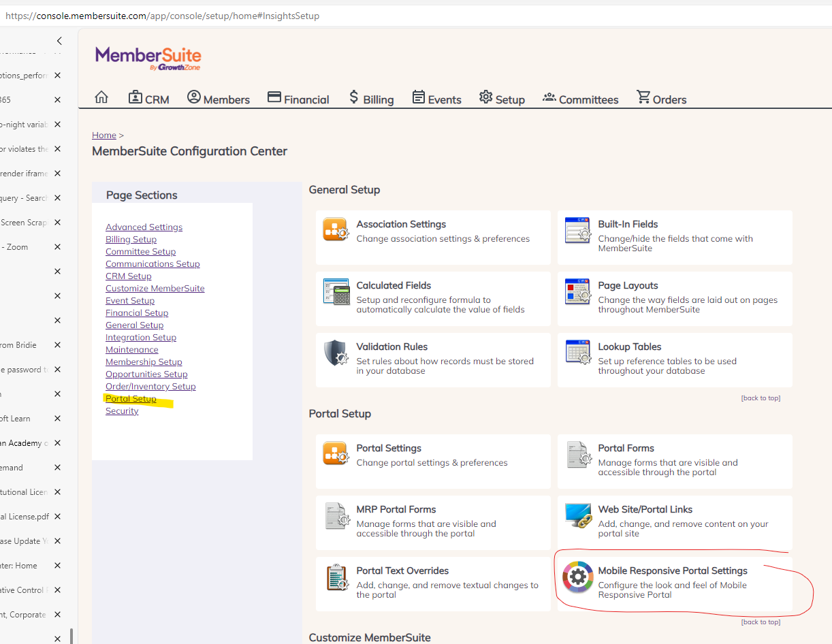This screenshot has width=832, height=644.
Task: Close the 'Khan Academy' tab in sidebar
Action: (58, 443)
